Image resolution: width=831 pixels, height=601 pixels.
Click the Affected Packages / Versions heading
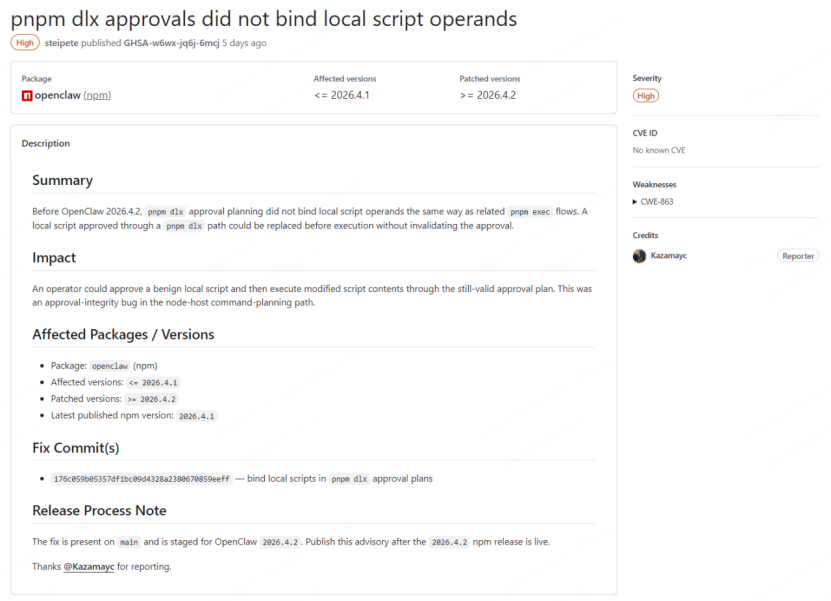point(123,335)
